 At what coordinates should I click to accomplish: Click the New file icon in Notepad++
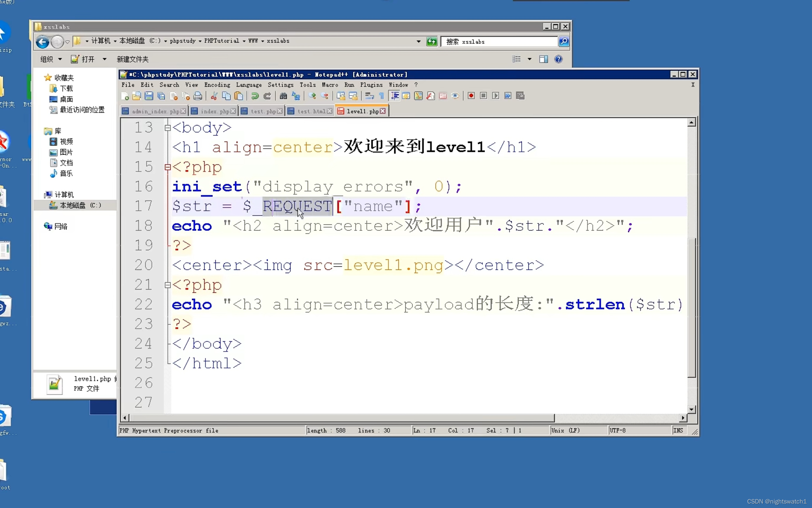125,96
